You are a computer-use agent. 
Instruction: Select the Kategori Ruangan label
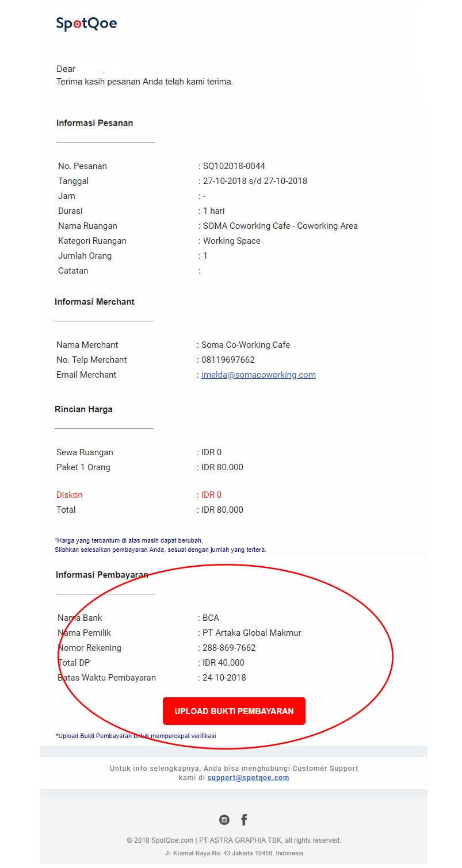[x=92, y=241]
